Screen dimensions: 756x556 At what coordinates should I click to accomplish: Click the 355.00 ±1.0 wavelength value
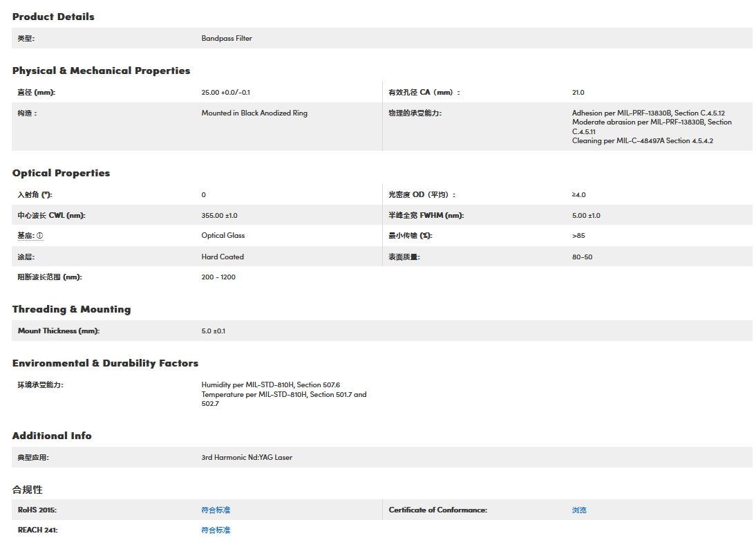click(219, 216)
